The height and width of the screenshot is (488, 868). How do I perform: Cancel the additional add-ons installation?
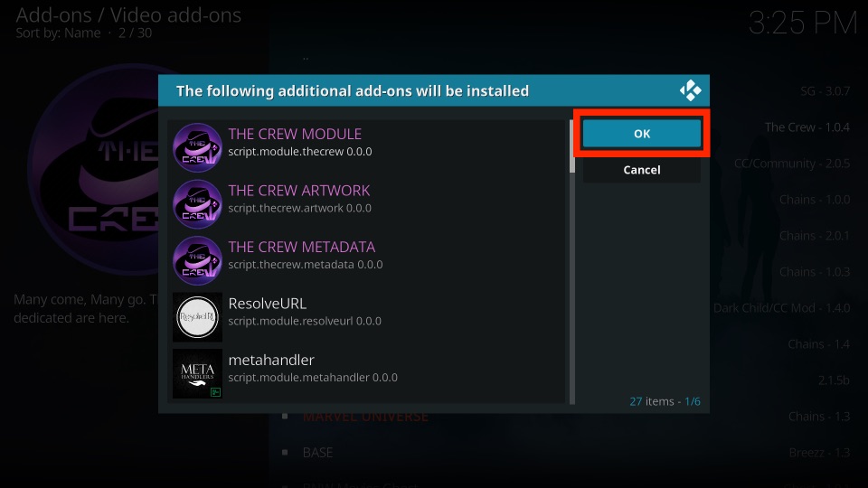click(x=642, y=170)
